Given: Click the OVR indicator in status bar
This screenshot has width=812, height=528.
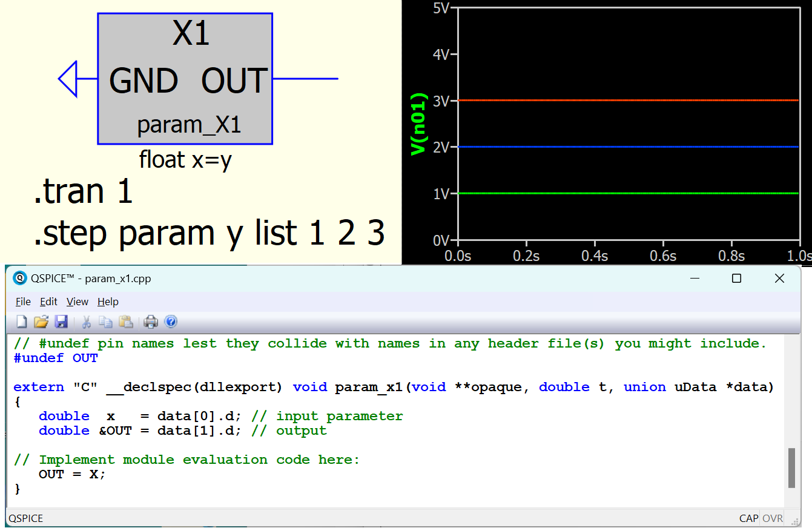Looking at the screenshot, I should point(773,518).
